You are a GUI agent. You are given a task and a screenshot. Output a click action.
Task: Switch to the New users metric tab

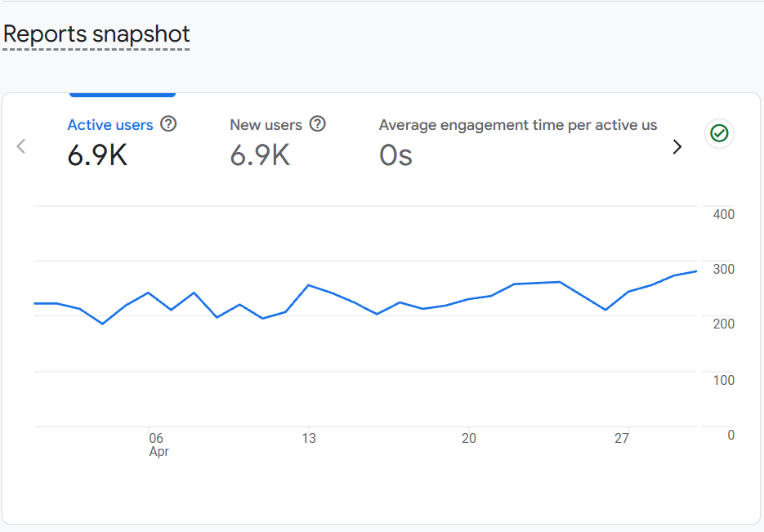point(266,125)
